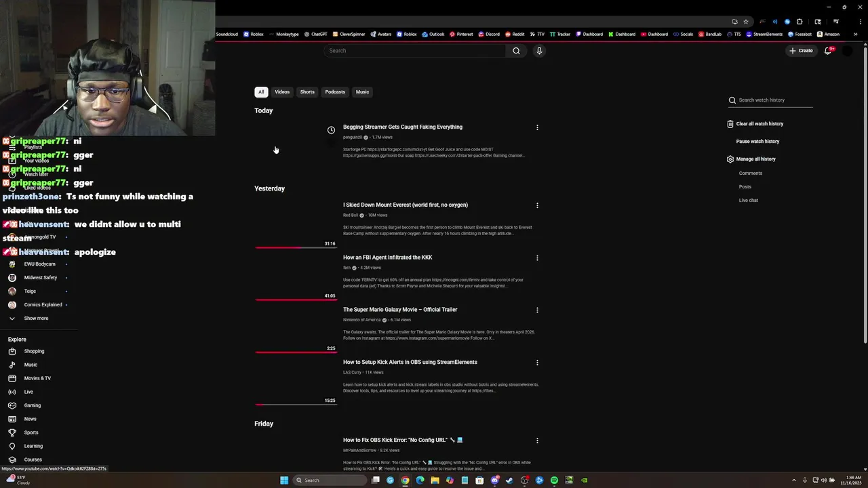The width and height of the screenshot is (868, 488).
Task: Open options for Super Mario Galaxy Movie trailer
Action: pos(537,310)
